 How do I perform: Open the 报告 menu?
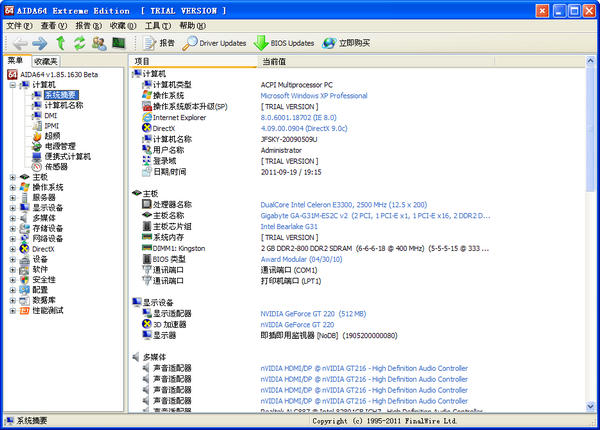tap(88, 26)
